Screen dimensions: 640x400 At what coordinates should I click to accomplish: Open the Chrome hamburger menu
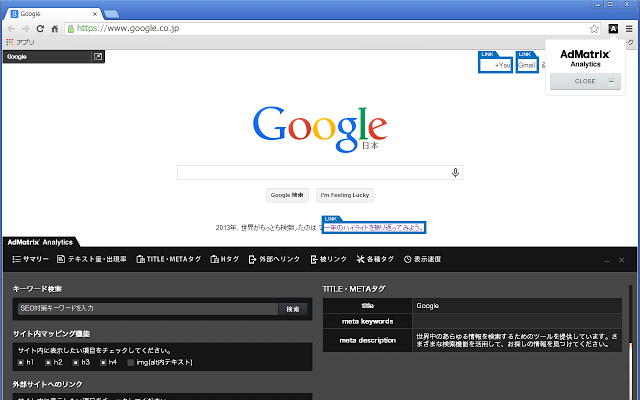629,29
